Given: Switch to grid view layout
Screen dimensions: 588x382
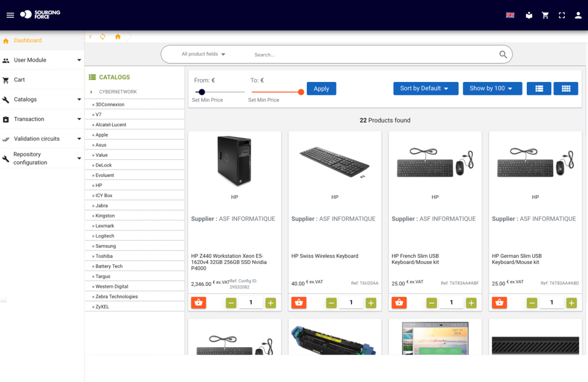Looking at the screenshot, I should [566, 89].
